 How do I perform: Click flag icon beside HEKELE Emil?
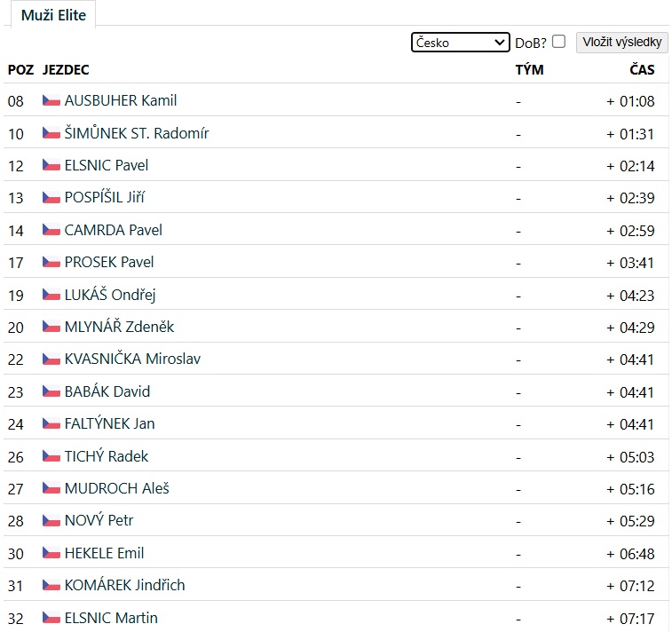click(51, 553)
